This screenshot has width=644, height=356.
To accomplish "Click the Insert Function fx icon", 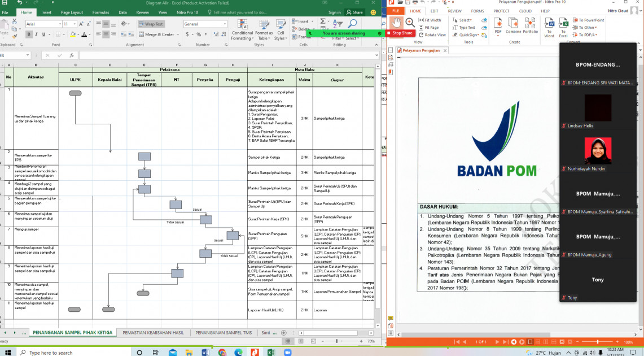I will (72, 55).
